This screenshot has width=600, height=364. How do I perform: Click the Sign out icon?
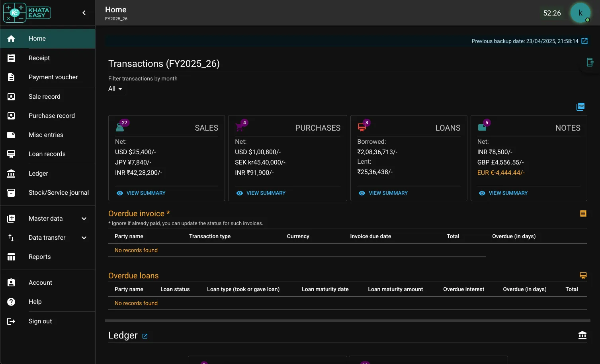[x=11, y=321]
